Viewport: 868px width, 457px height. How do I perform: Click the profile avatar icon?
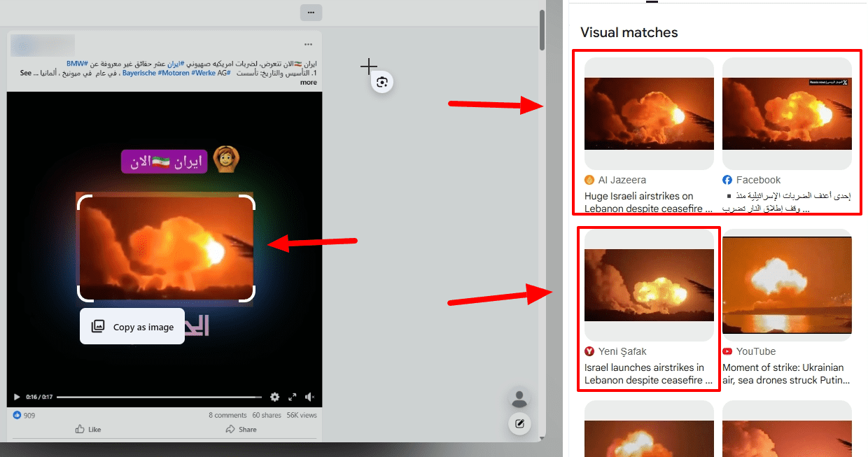[519, 398]
